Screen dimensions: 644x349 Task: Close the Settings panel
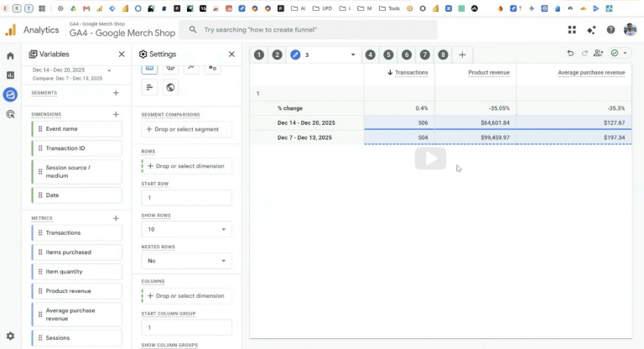tap(231, 55)
